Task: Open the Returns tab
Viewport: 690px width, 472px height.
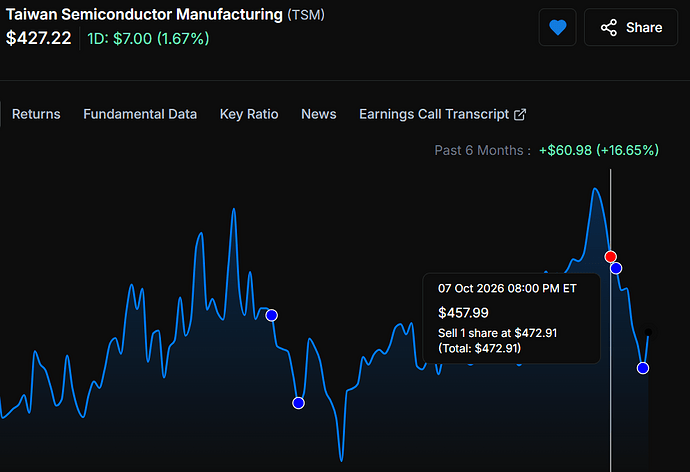Action: click(36, 114)
